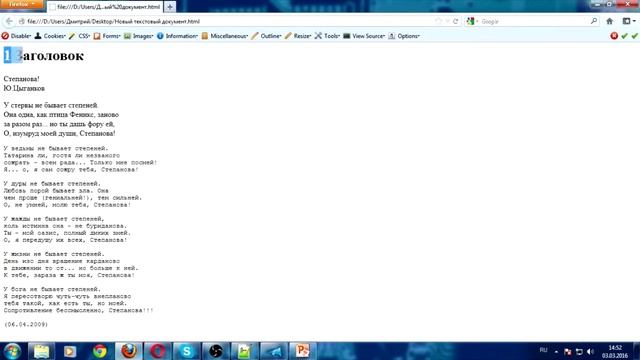Click View Source in the developer toolbar

[x=364, y=36]
